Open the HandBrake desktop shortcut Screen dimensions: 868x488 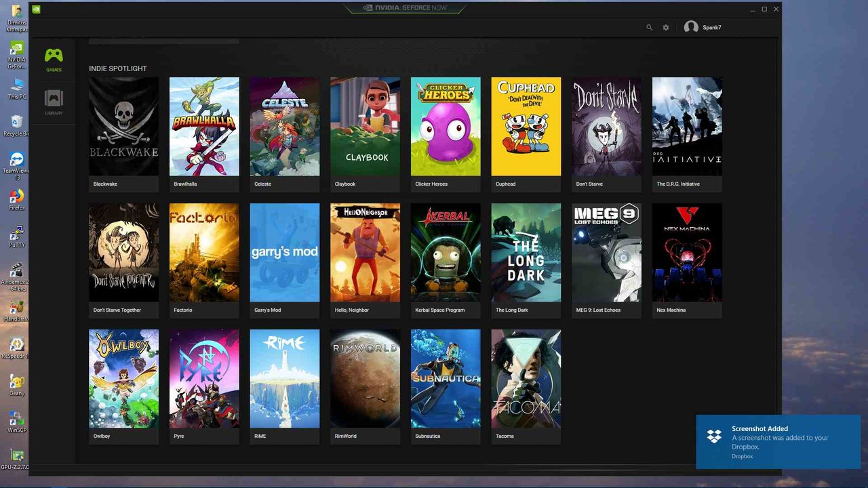pyautogui.click(x=16, y=310)
